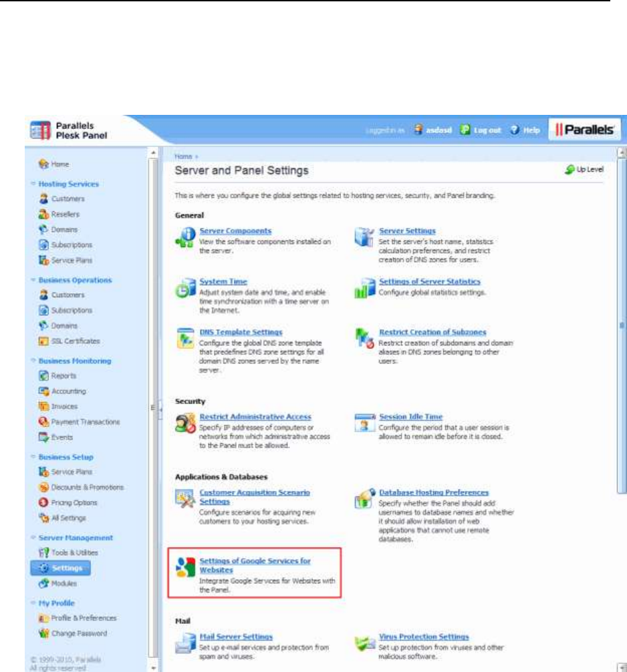Open Invoices in sidebar
The width and height of the screenshot is (627, 672).
click(x=64, y=406)
